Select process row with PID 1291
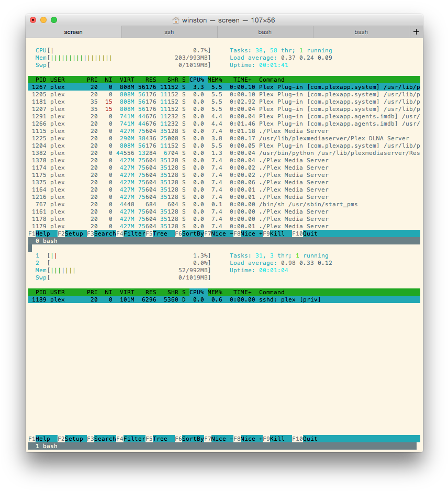 click(224, 116)
